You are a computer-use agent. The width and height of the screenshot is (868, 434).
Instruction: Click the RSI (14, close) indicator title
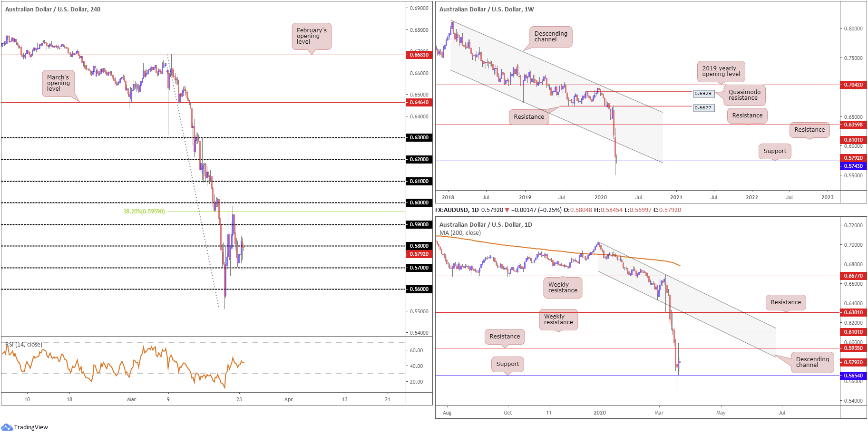[x=24, y=345]
